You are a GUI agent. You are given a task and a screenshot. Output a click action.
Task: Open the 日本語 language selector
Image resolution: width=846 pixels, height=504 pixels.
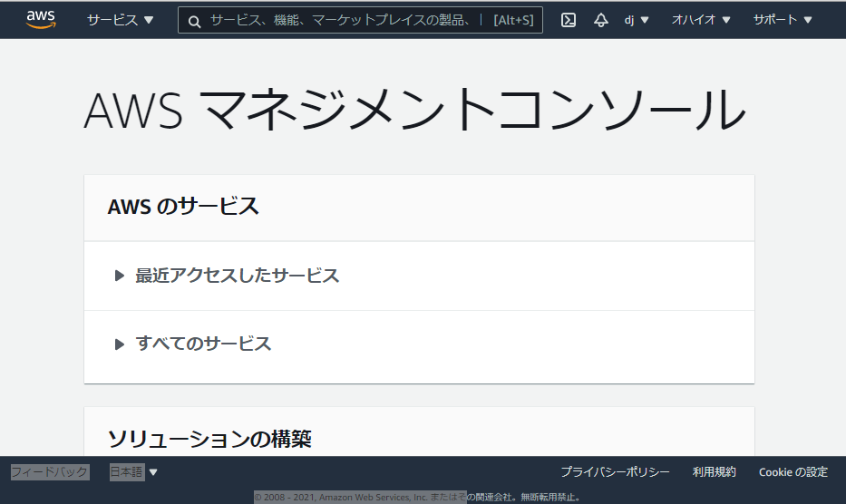(x=133, y=472)
